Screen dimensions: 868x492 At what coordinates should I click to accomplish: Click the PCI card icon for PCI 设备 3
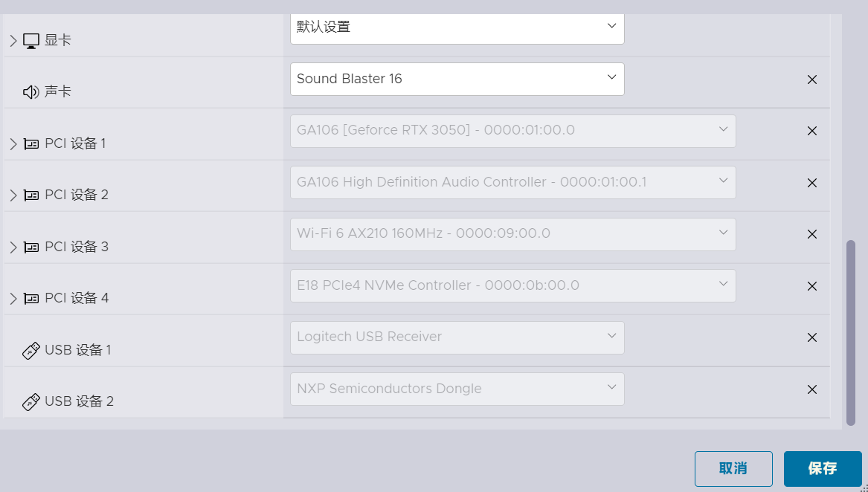click(x=31, y=247)
